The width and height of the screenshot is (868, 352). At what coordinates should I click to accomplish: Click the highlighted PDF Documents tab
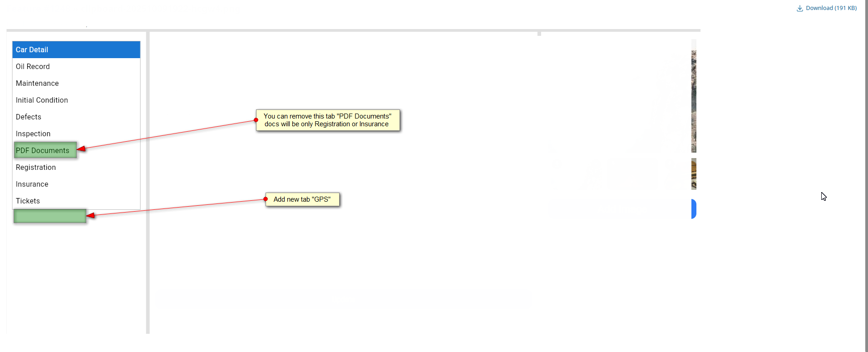tap(45, 150)
